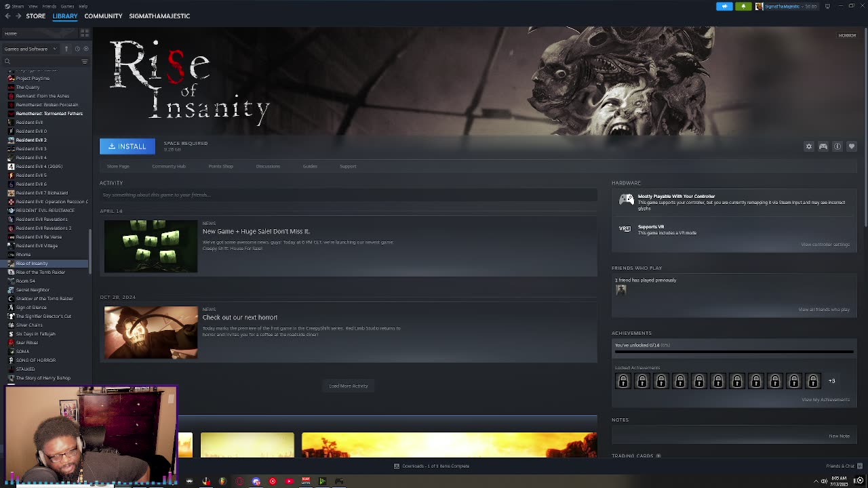Viewport: 868px width, 488px height.
Task: Open advanced filter options icon
Action: pyautogui.click(x=85, y=62)
